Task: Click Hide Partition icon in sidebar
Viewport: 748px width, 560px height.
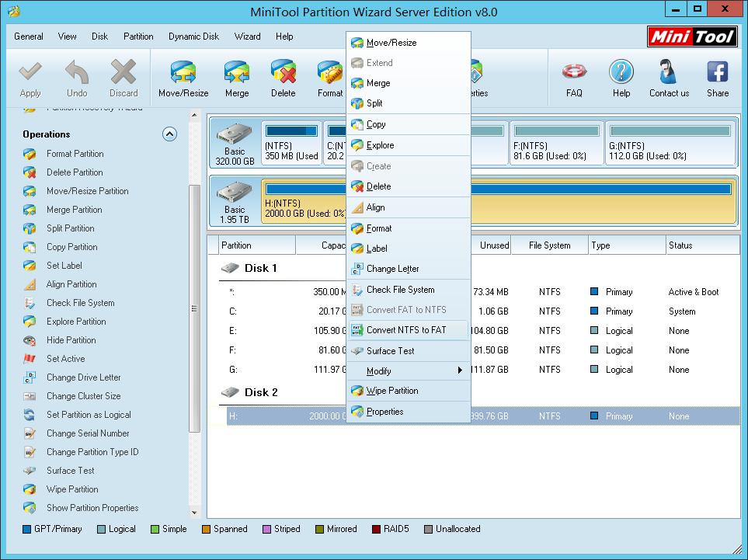Action: pyautogui.click(x=30, y=340)
